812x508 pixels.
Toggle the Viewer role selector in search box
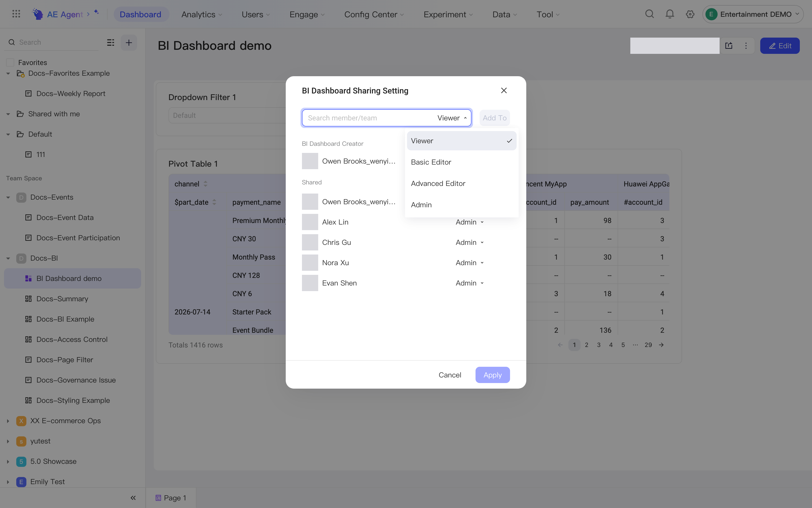click(x=452, y=118)
